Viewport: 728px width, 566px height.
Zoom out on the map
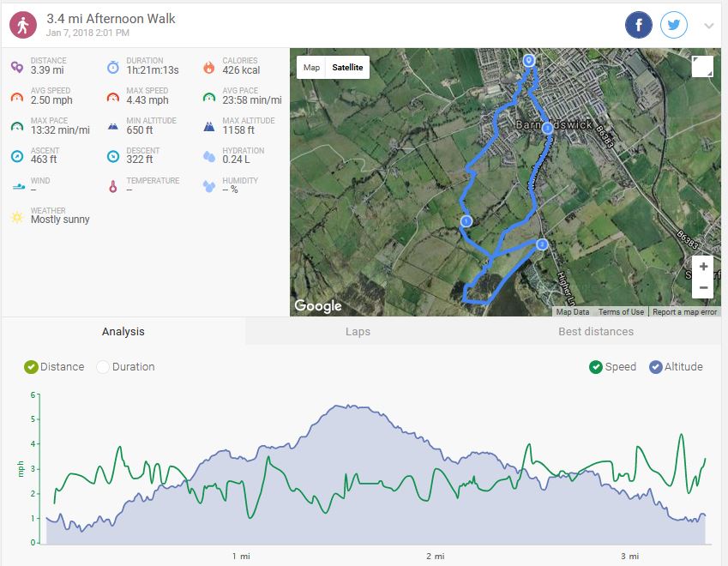pos(702,287)
